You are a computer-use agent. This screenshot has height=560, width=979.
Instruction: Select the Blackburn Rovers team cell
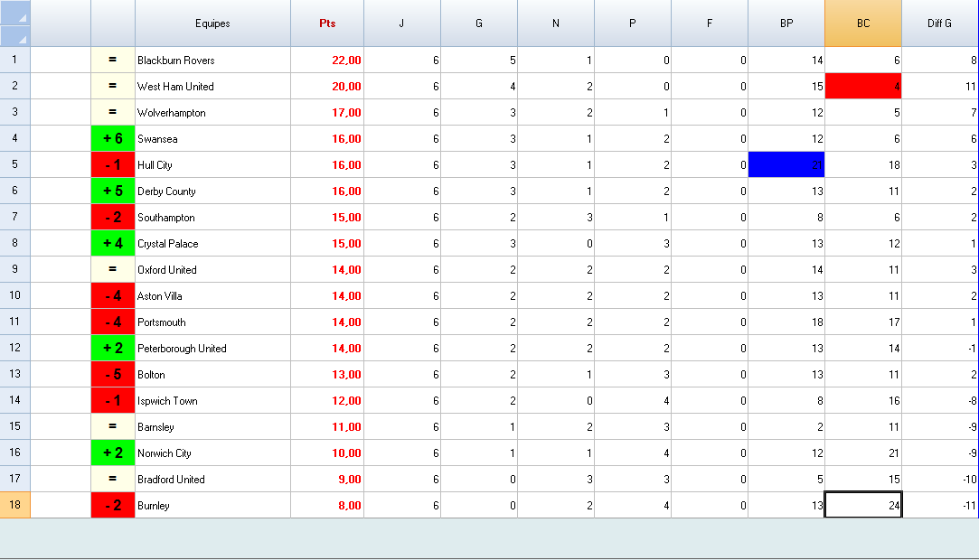click(212, 61)
